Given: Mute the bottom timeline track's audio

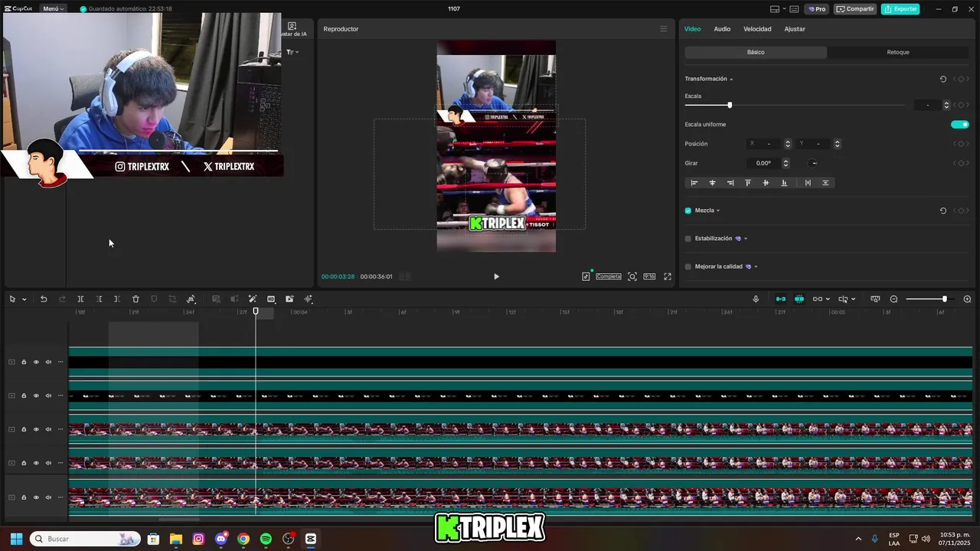Looking at the screenshot, I should (48, 497).
